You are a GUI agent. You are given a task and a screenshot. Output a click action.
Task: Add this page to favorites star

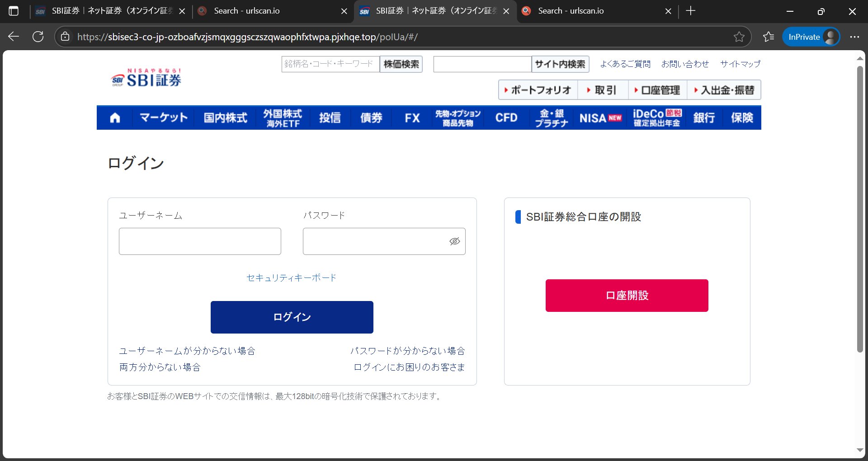(x=739, y=37)
